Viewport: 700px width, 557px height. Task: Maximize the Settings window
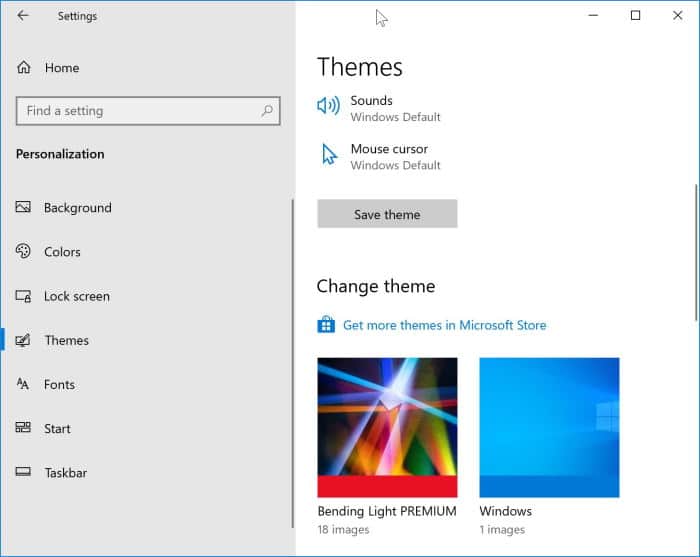635,16
